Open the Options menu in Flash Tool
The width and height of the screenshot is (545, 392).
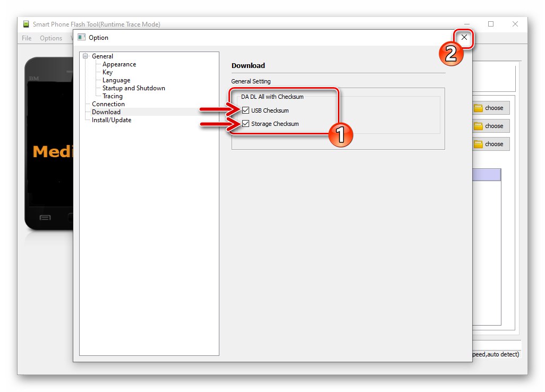[x=51, y=38]
